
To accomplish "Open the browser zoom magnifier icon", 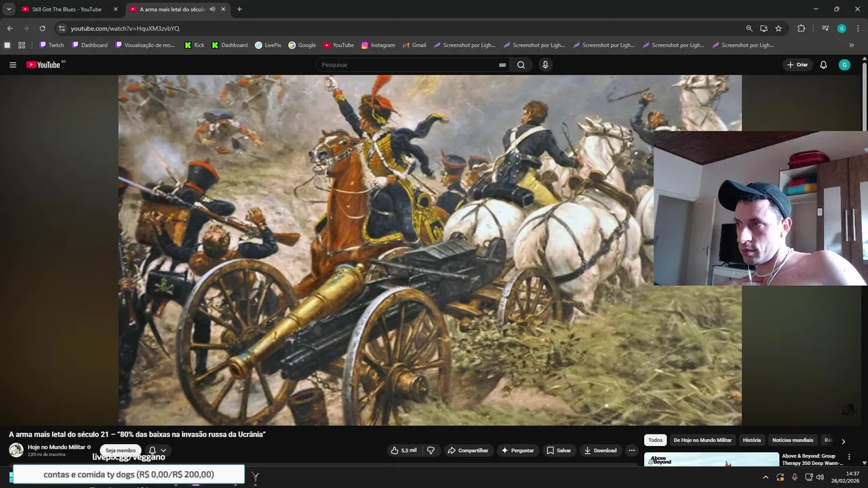I will click(749, 28).
